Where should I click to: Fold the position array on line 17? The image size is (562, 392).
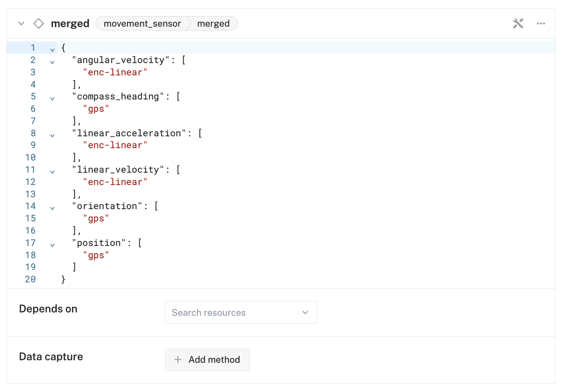click(x=52, y=245)
